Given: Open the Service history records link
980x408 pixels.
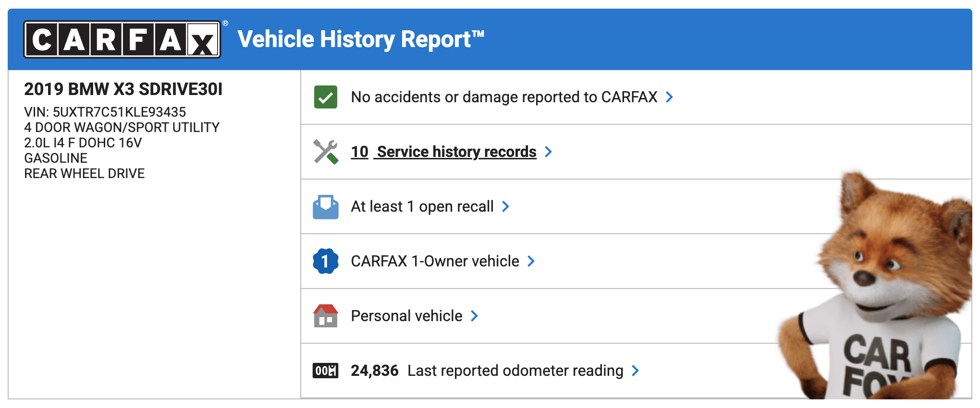Looking at the screenshot, I should [456, 152].
